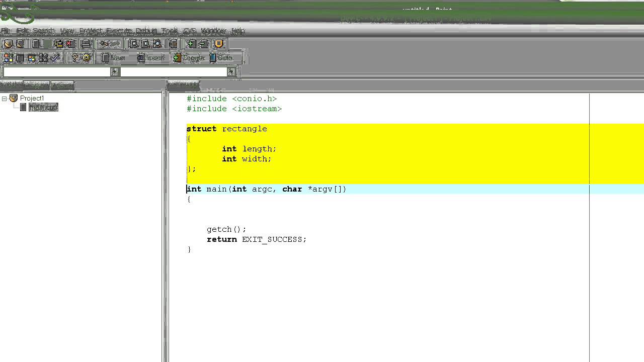
Task: Click the 'struct rectangle' line
Action: [x=226, y=129]
